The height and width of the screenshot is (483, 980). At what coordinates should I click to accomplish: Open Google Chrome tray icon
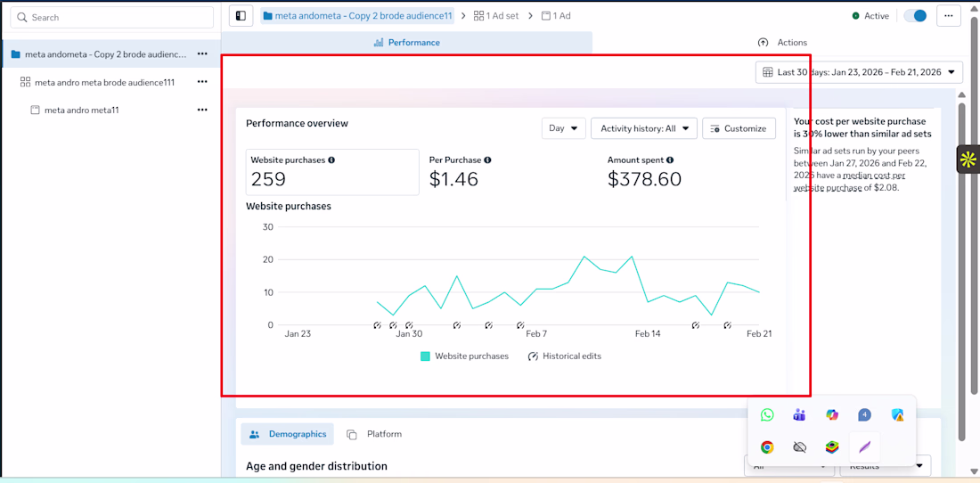point(767,447)
